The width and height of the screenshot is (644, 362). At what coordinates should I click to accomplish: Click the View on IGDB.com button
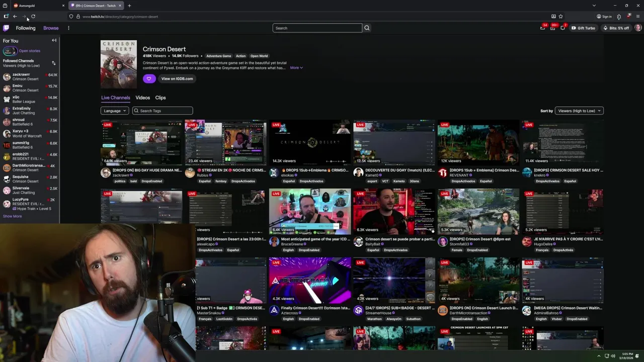click(177, 78)
